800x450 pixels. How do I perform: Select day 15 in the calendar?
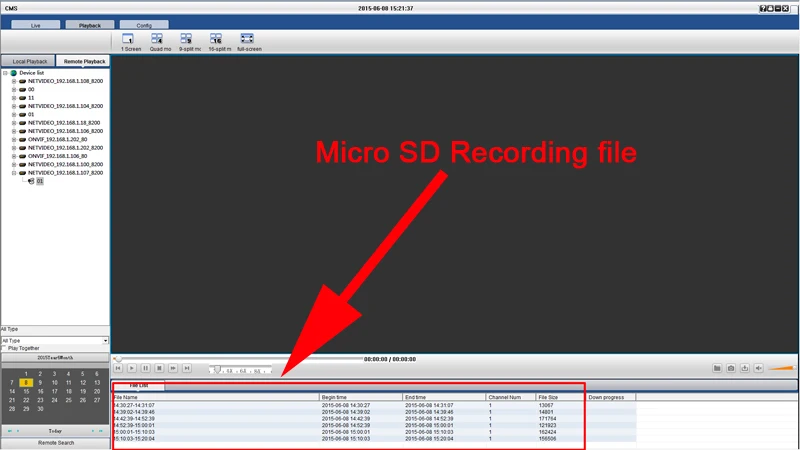coord(26,391)
